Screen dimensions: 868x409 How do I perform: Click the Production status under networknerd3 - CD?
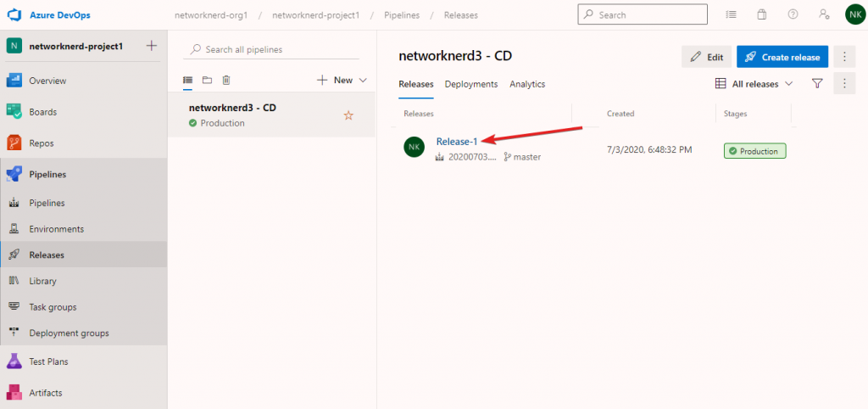(216, 123)
